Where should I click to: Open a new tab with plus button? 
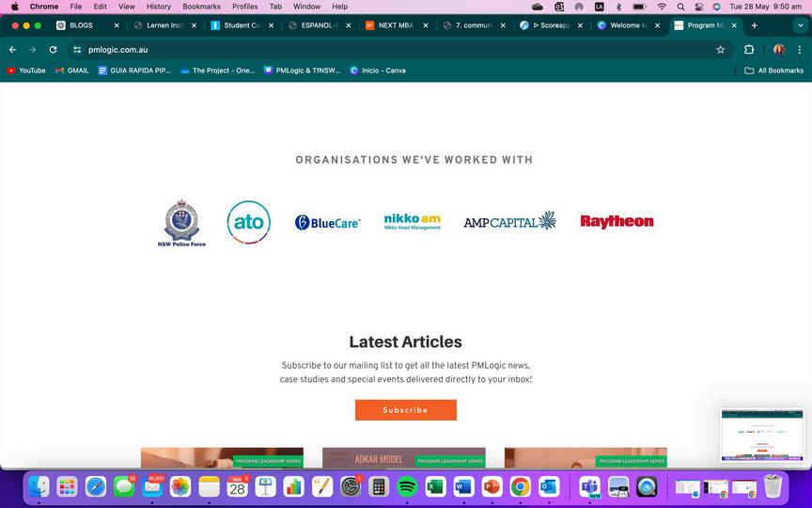[754, 25]
